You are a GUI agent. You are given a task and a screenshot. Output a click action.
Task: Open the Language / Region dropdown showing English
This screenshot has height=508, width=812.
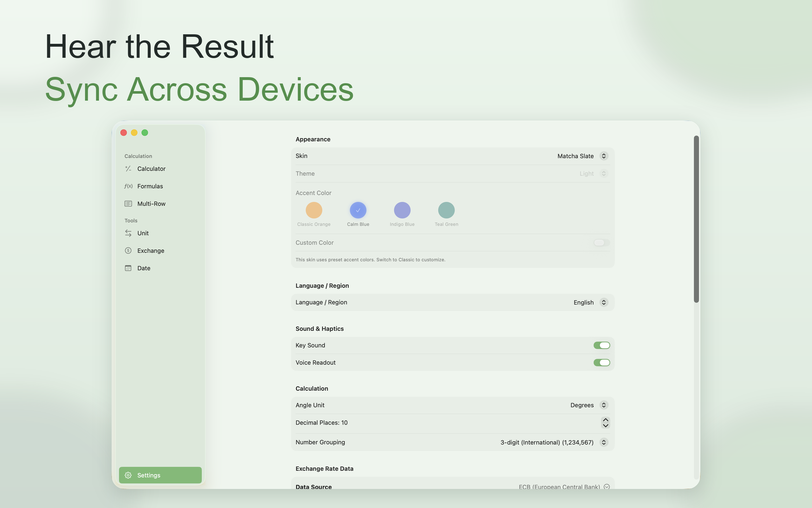[x=591, y=302]
